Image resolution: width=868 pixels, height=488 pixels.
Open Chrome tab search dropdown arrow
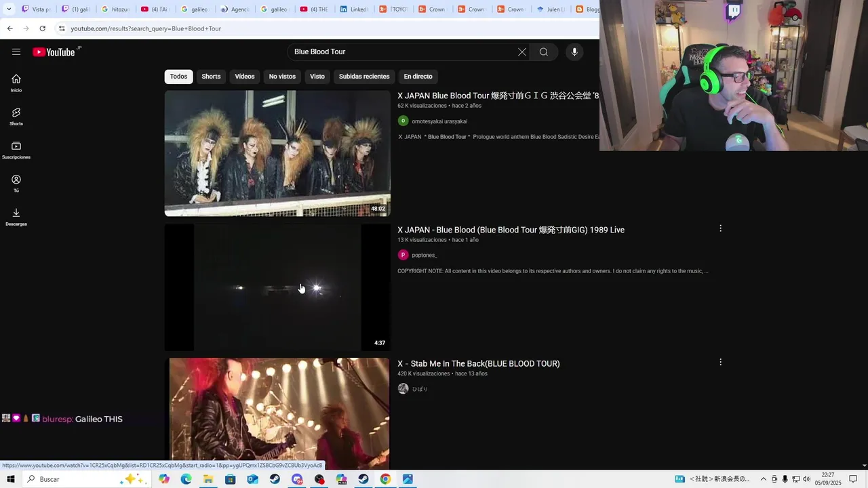(9, 9)
